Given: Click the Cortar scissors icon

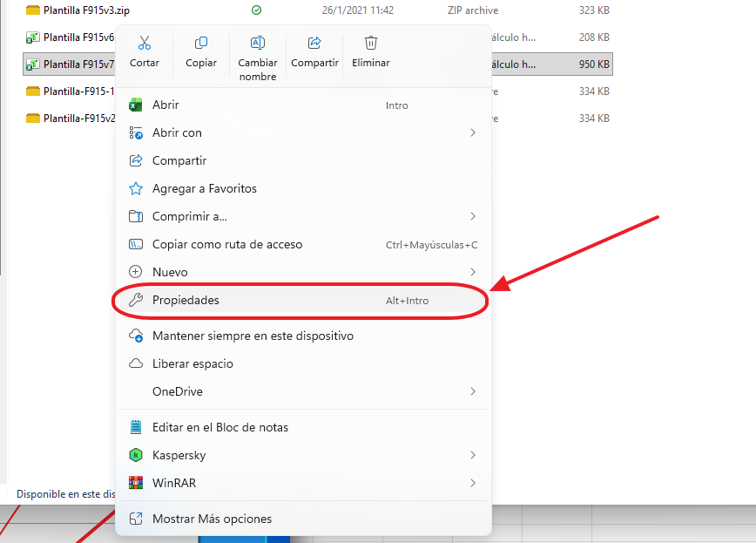Looking at the screenshot, I should tap(145, 44).
